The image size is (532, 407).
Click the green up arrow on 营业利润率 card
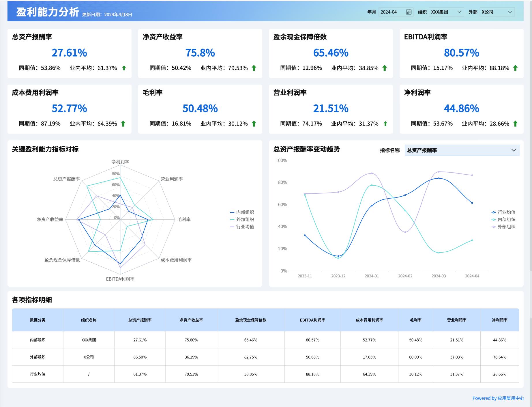[386, 124]
